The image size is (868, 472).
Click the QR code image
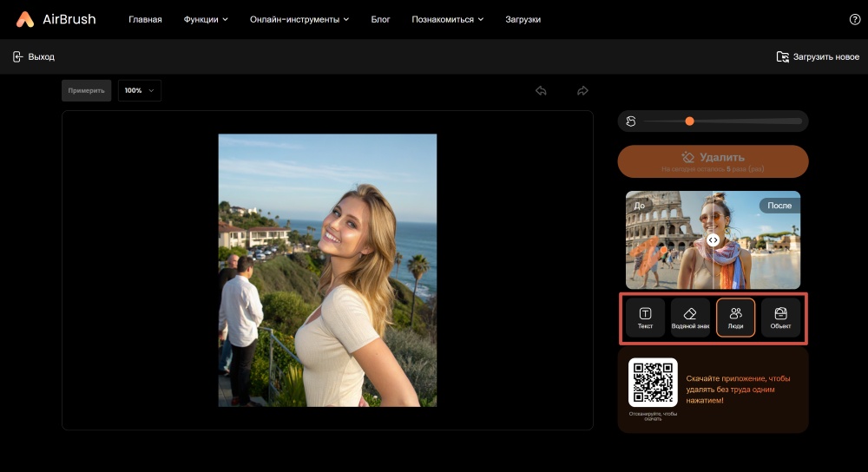(x=653, y=383)
